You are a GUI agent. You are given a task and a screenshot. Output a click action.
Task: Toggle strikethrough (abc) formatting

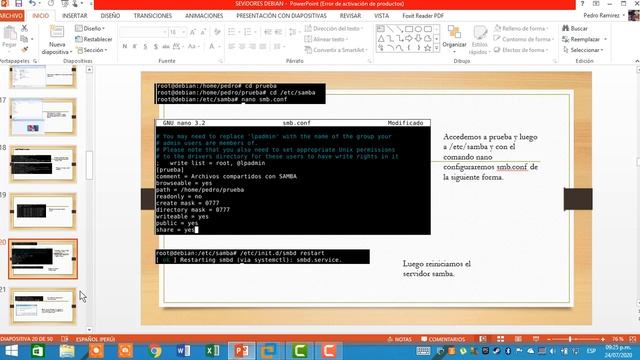coord(166,47)
